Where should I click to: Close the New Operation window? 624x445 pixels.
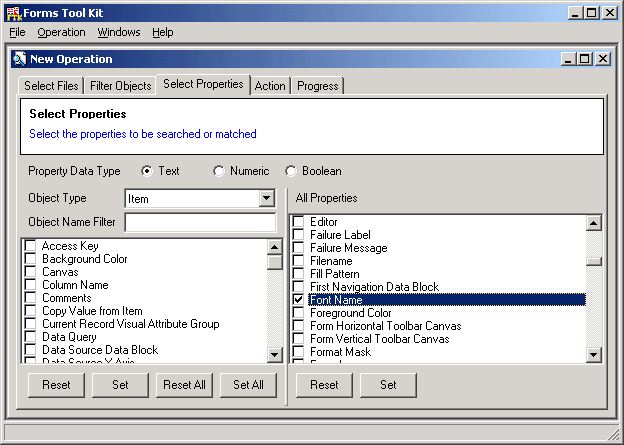click(x=603, y=59)
